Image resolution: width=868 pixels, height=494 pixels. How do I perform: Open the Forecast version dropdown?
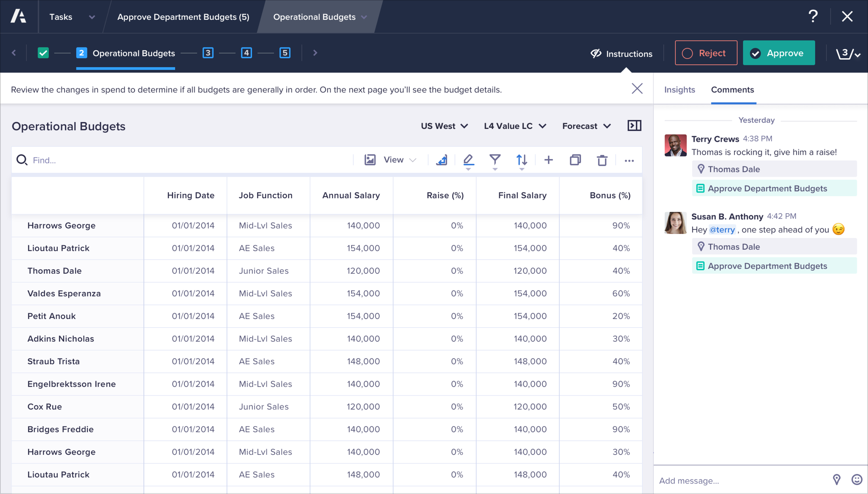click(586, 126)
